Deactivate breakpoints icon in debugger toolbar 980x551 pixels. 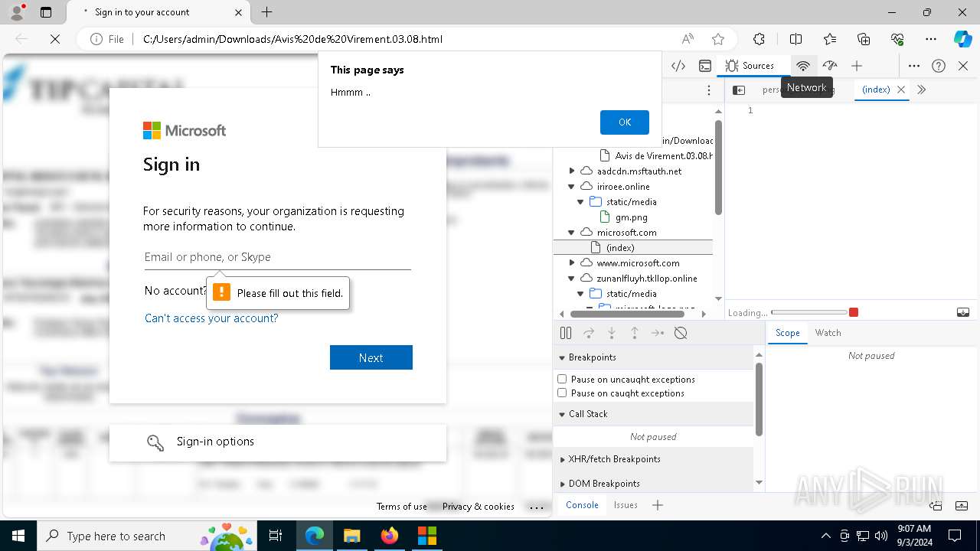(681, 333)
